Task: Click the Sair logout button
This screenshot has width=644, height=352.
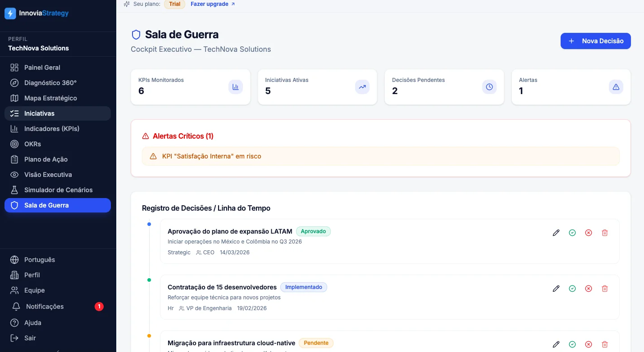Action: pos(58,338)
